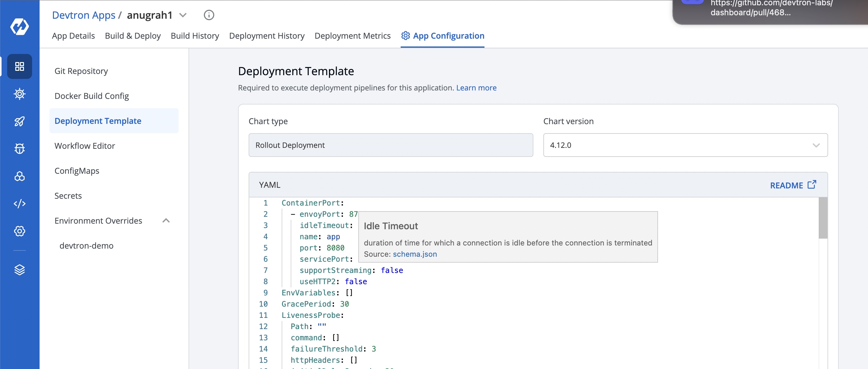Click line number 10 in editor gutter

pos(263,304)
